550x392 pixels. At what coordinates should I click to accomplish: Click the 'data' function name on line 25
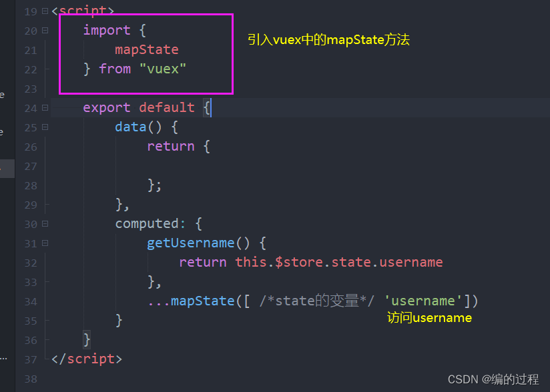point(130,127)
